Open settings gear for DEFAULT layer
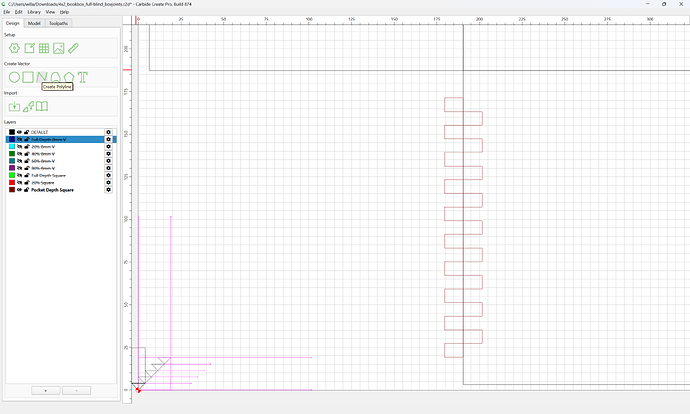The width and height of the screenshot is (690, 414). click(108, 132)
